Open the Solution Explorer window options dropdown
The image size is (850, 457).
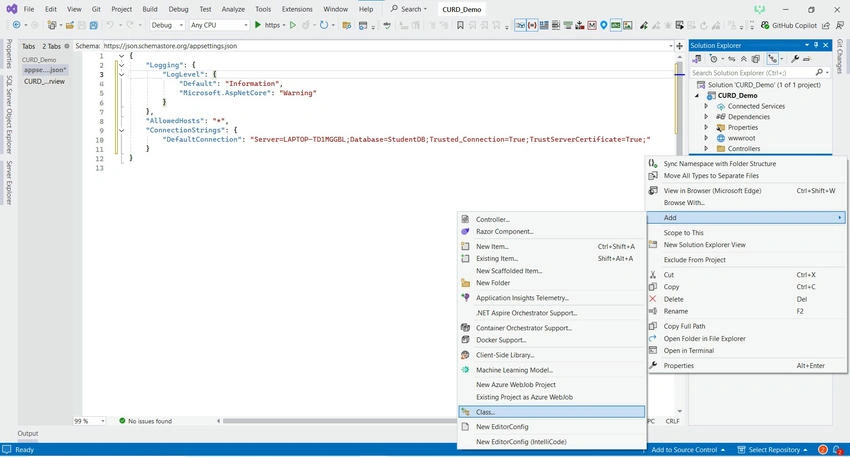coord(807,46)
